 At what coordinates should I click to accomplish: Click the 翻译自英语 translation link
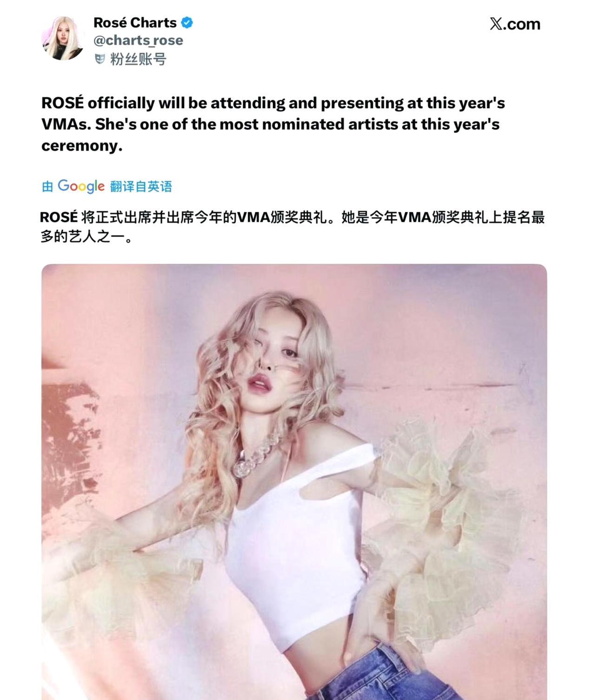pos(141,186)
